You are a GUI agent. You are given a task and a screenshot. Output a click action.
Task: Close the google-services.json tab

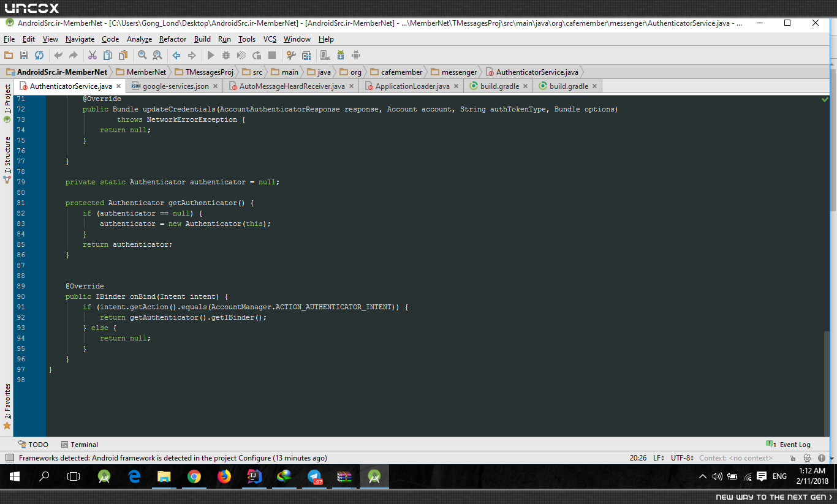(215, 86)
